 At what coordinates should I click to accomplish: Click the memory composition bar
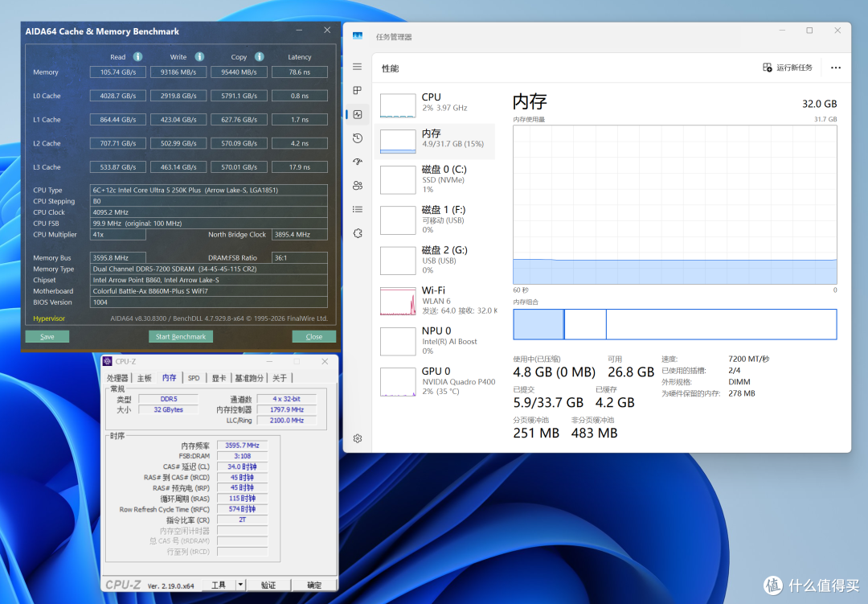675,324
